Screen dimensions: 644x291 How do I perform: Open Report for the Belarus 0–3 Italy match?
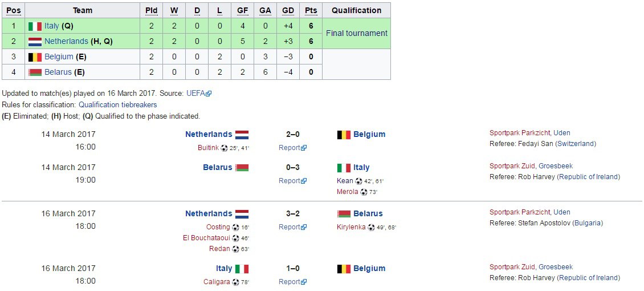(x=290, y=180)
